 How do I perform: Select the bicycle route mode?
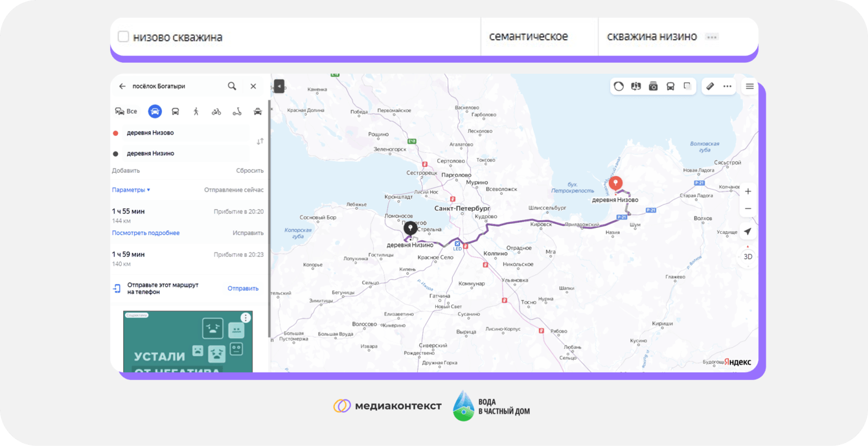coord(216,111)
